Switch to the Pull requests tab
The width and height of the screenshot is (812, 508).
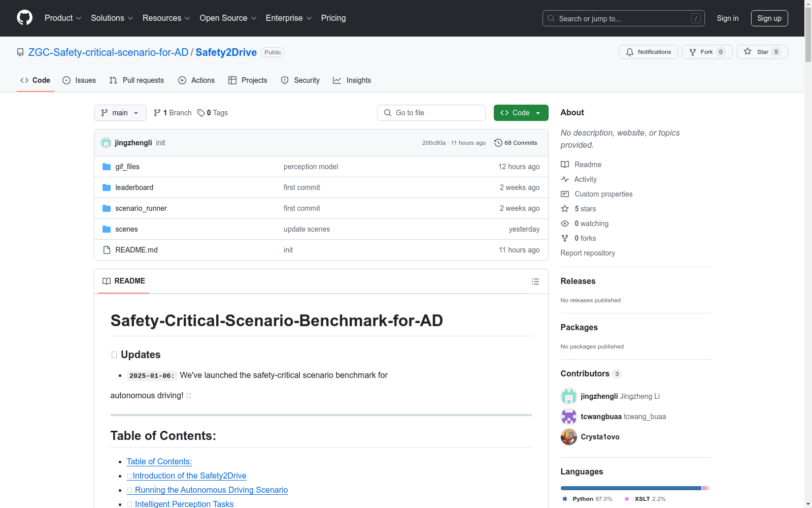[x=137, y=80]
